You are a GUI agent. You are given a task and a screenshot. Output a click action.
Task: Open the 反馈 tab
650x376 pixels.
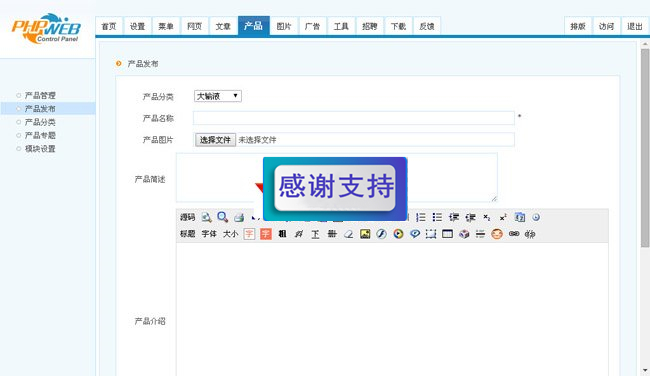coord(427,27)
